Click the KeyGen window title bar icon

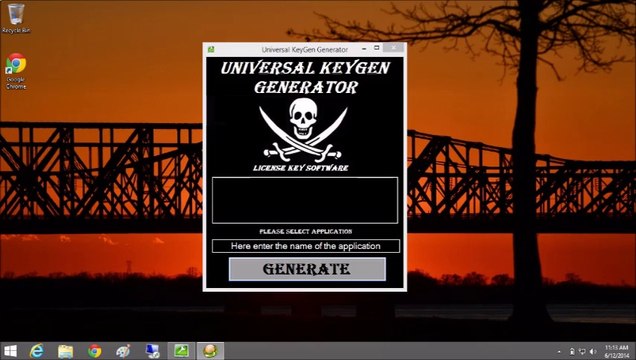point(211,49)
